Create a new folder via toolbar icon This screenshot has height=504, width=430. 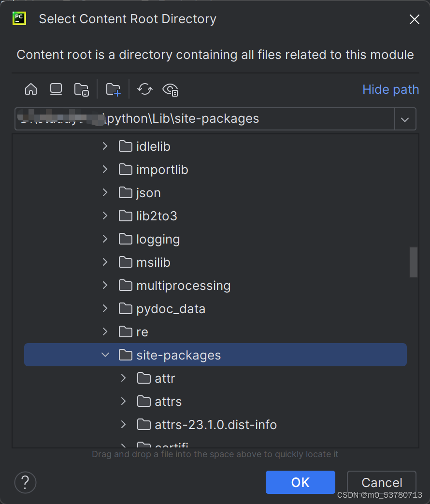[114, 89]
